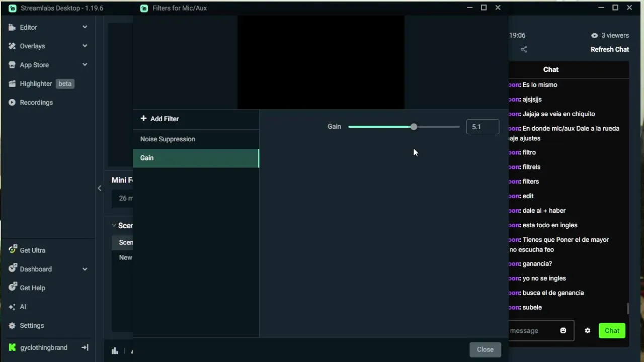Collapse the Scenes section chevron

[114, 226]
